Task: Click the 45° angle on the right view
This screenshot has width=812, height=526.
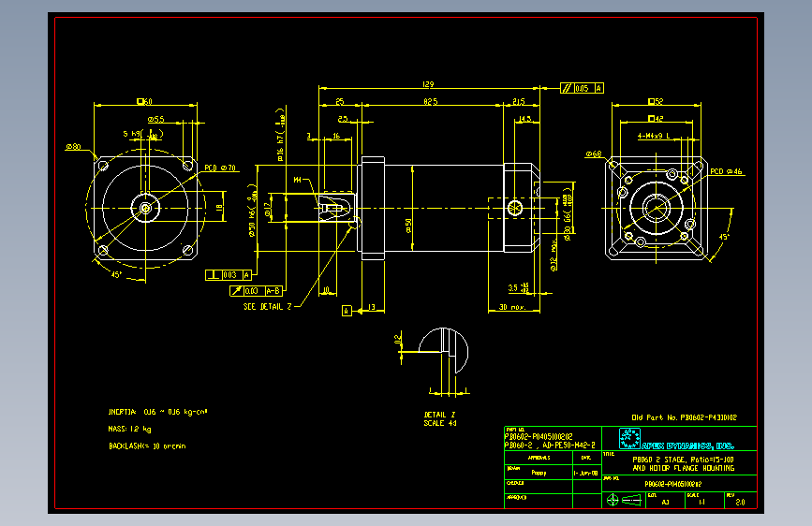Action: click(x=724, y=237)
